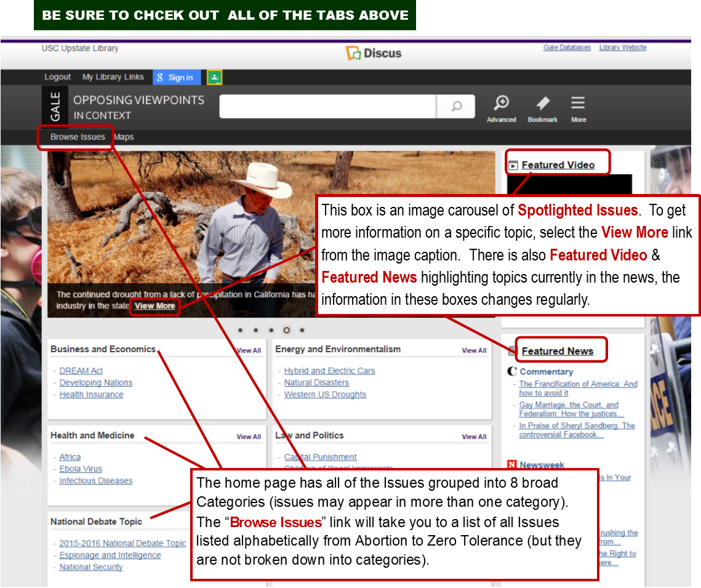Click the Featured Video film icon
This screenshot has height=588, width=701.
coord(513,165)
